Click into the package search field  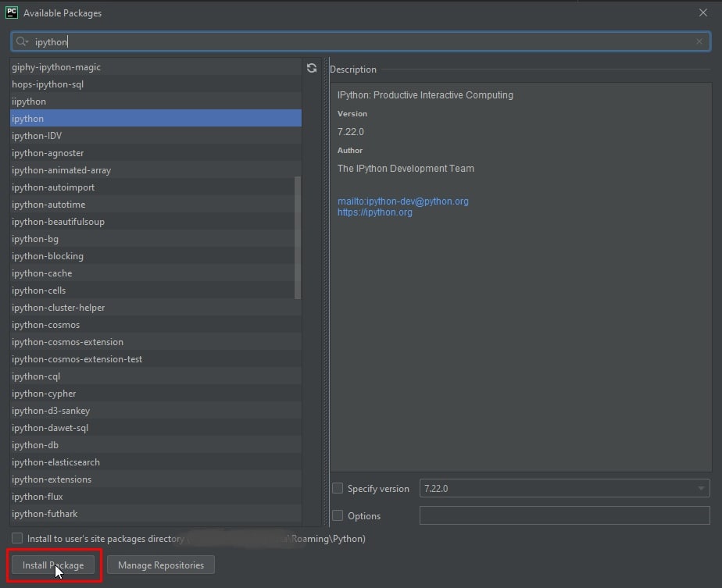point(360,42)
